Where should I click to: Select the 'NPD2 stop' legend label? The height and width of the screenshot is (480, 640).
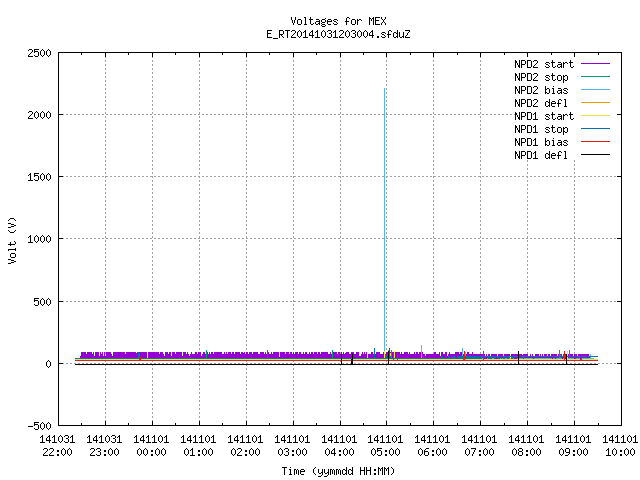541,77
